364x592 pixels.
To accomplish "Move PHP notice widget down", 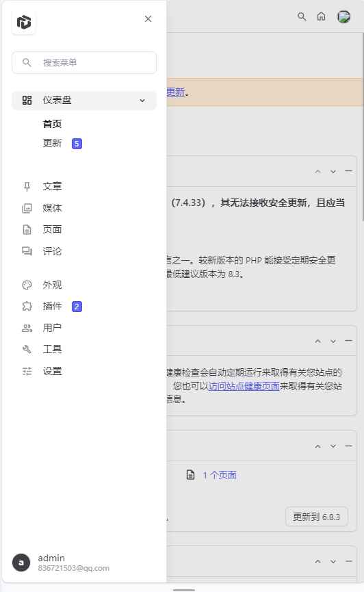I will point(333,171).
